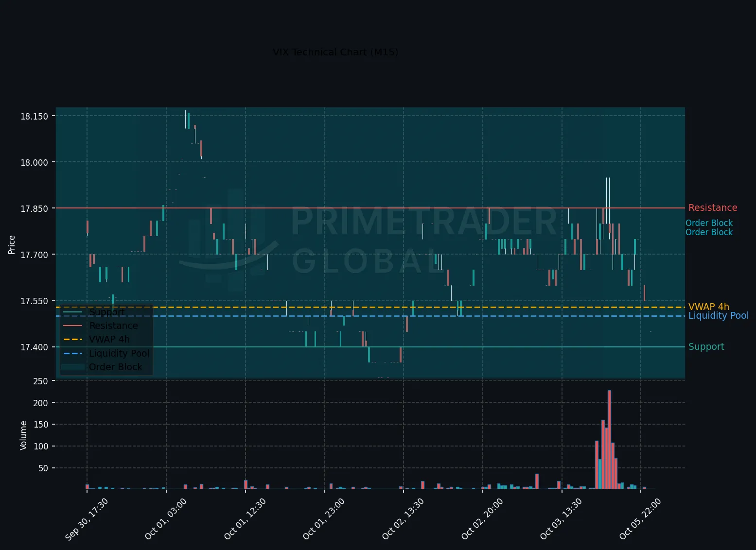Select the Oct 05, 22:00 time label
The image size is (756, 550).
(640, 519)
